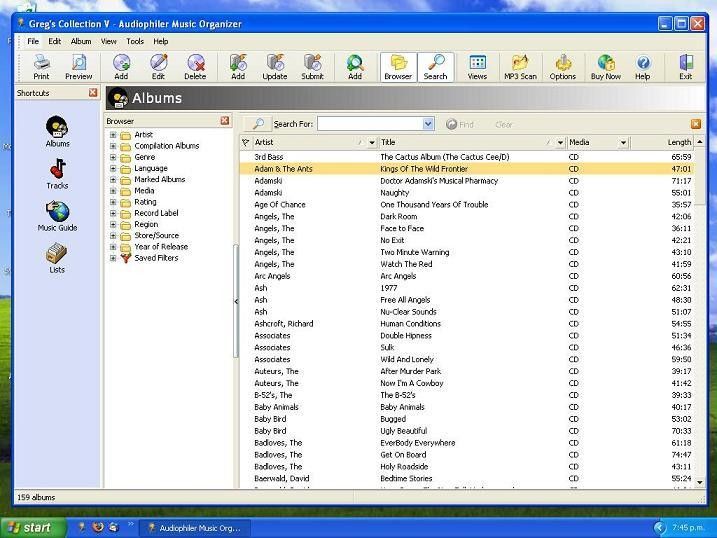Close the Shortcuts panel
Screen dimensions: 717x538
(93, 93)
